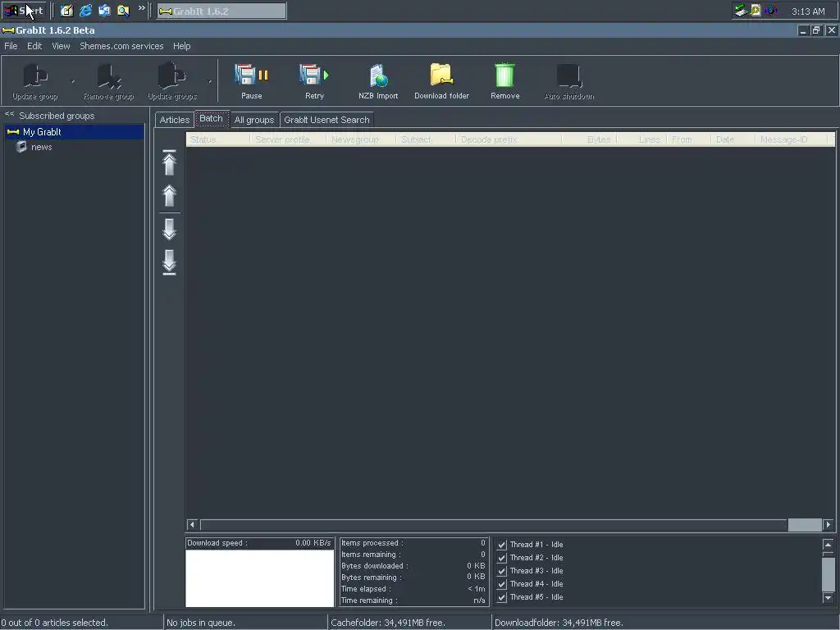
Task: Click the first quick launch notepad icon
Action: click(66, 11)
